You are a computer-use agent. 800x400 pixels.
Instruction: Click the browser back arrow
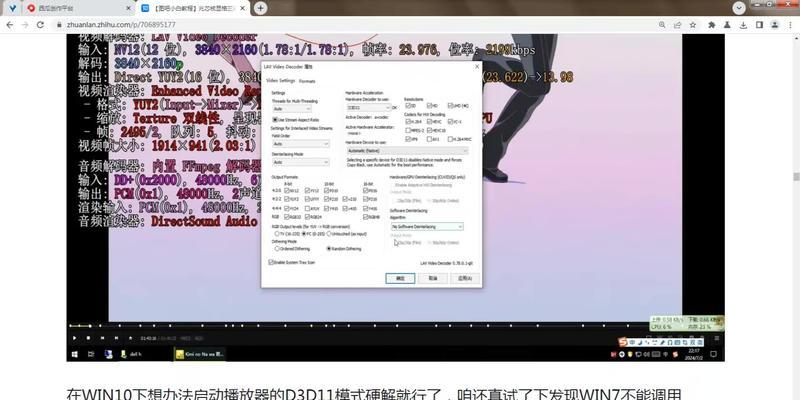pos(10,24)
